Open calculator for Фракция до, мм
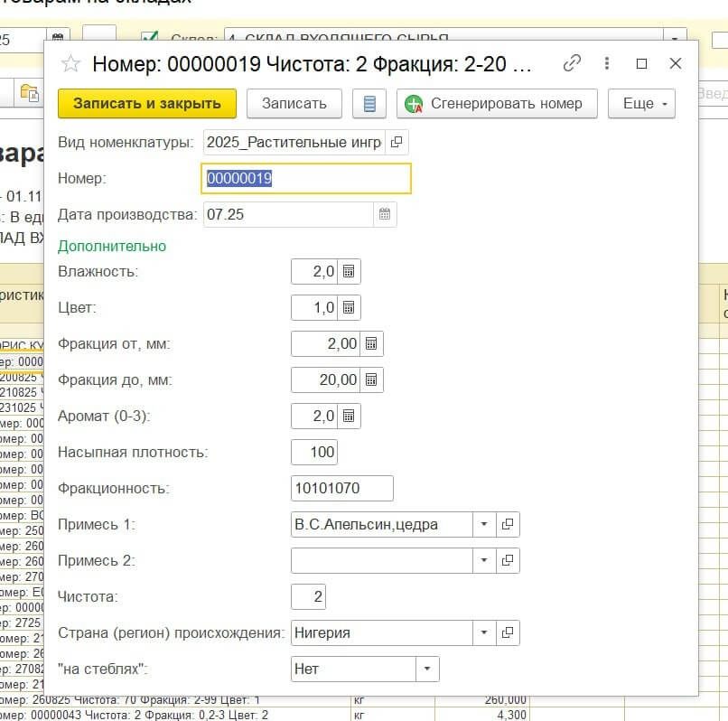 pos(372,379)
